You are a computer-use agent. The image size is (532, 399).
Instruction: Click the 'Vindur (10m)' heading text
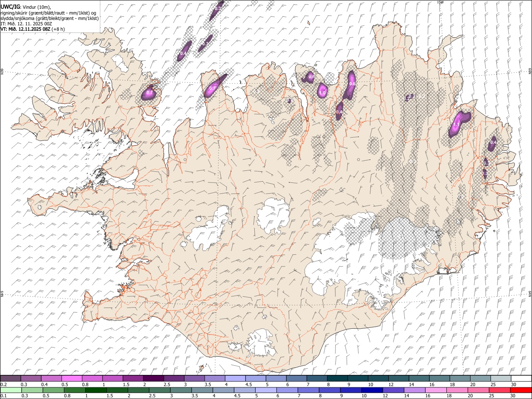(36, 7)
